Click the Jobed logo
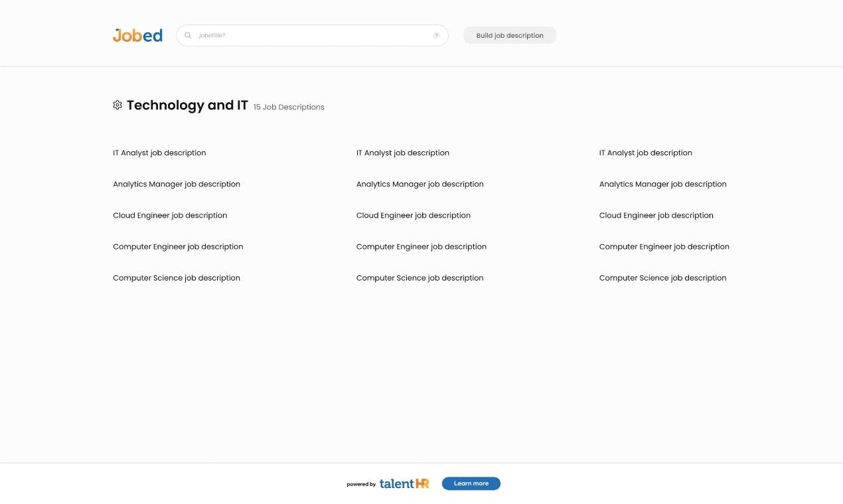Screen dimensions: 843x504 tap(137, 35)
